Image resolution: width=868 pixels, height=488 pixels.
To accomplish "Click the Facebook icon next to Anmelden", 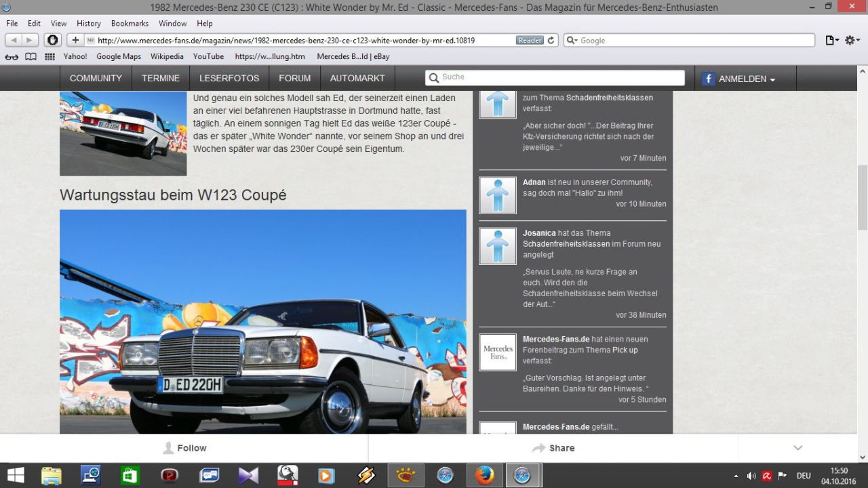I will 708,79.
